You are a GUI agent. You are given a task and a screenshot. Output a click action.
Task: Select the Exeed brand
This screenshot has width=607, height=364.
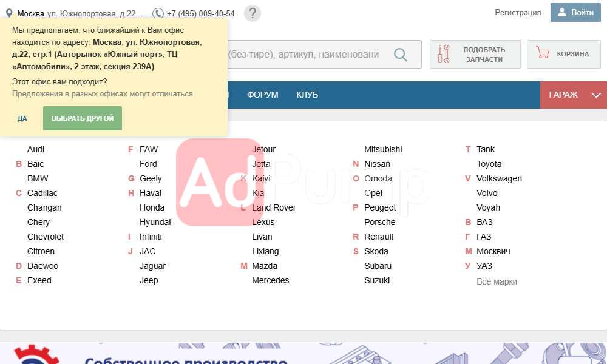tap(39, 280)
